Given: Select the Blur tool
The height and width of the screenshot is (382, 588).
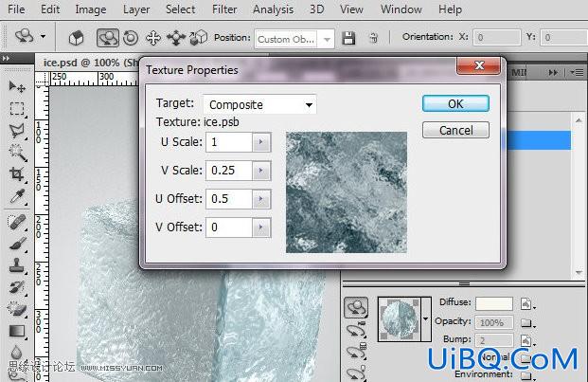Looking at the screenshot, I should pos(17,352).
